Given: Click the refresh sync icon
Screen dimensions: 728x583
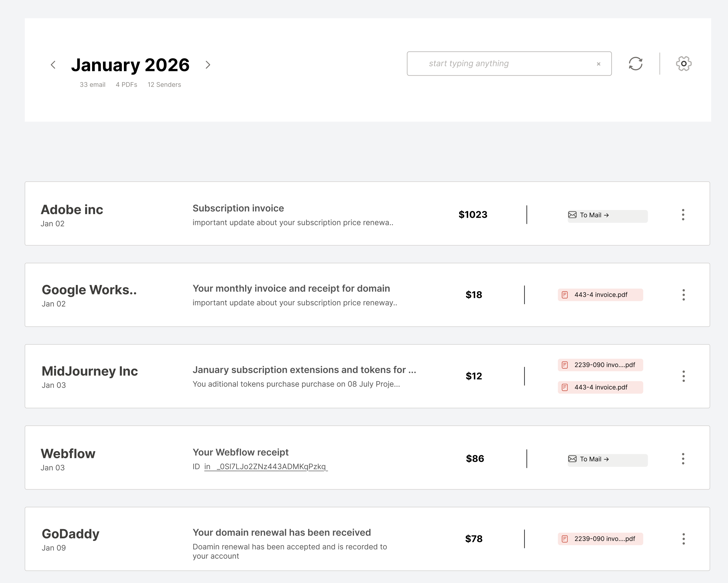Looking at the screenshot, I should tap(636, 64).
